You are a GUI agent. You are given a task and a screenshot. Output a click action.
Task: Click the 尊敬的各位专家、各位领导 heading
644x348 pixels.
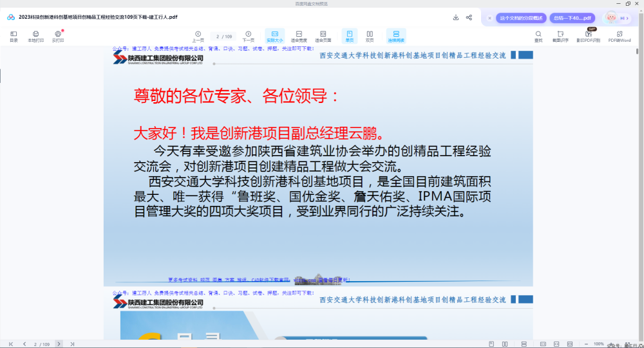[x=236, y=96]
